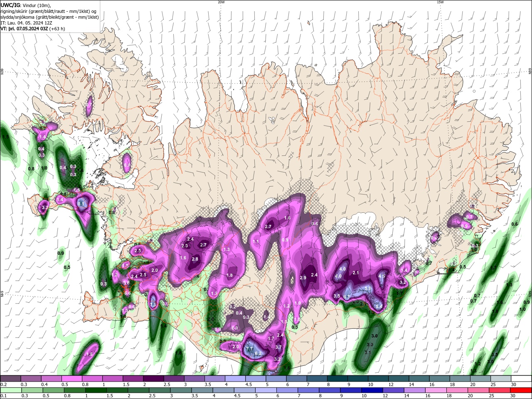Image resolution: width=532 pixels, height=399 pixels.
Task: Click the 'slydda/snjókoma' legend description line
Action: pyautogui.click(x=49, y=17)
